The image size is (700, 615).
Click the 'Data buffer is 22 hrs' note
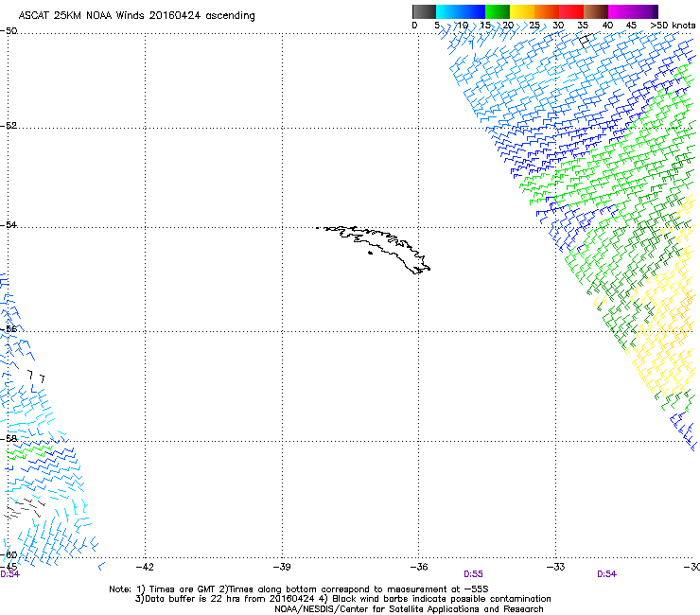(342, 599)
